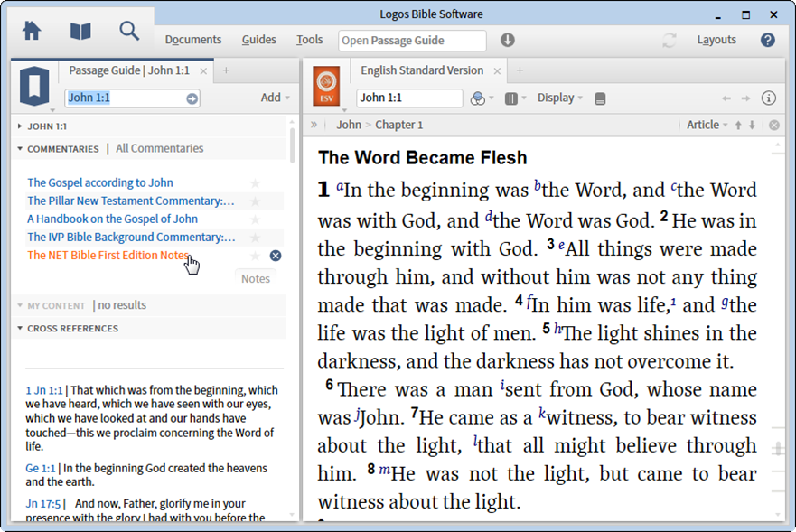Screen dimensions: 796x532
Task: Star The Pillar New Testament Commentary
Action: 256,201
